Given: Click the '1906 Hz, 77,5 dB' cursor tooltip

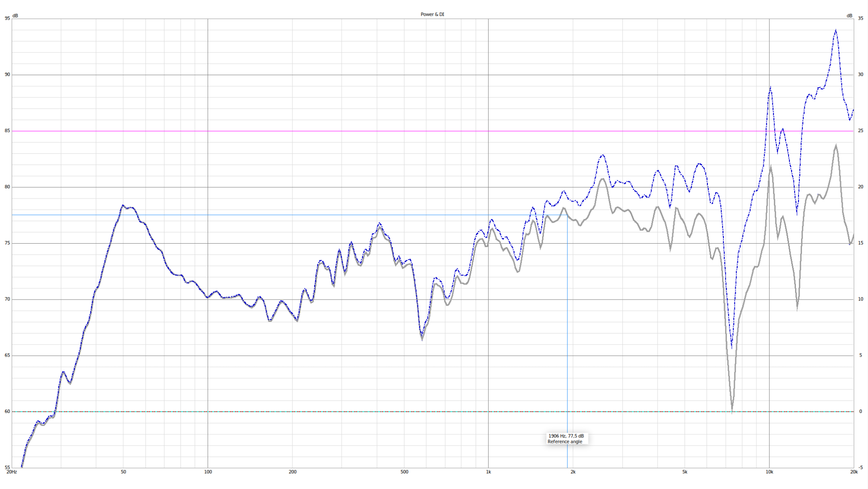Looking at the screenshot, I should [566, 436].
